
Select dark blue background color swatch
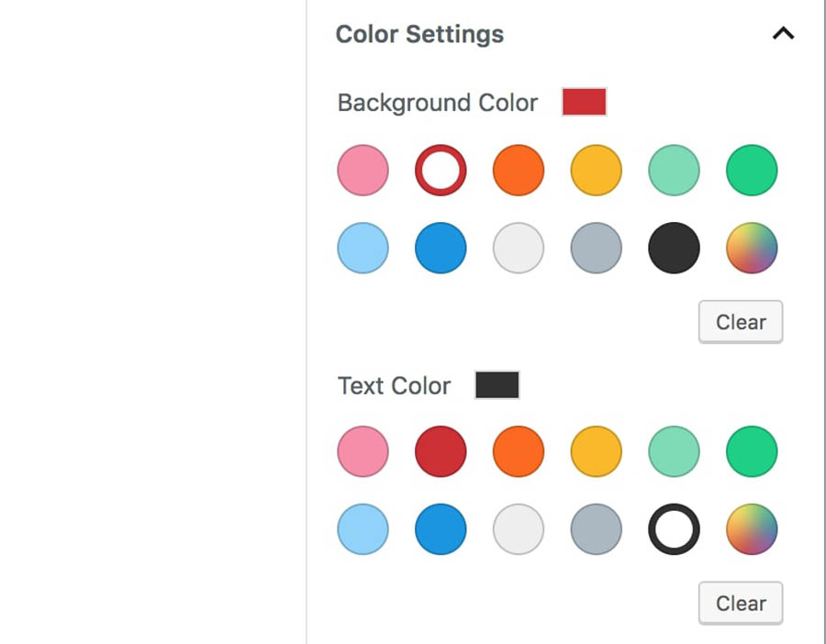pyautogui.click(x=441, y=248)
